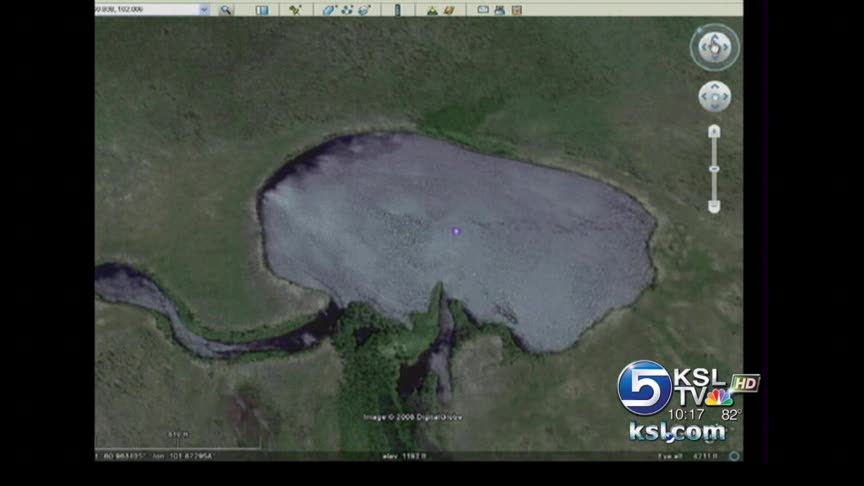
Task: Click the search magnifier button
Action: pyautogui.click(x=225, y=9)
